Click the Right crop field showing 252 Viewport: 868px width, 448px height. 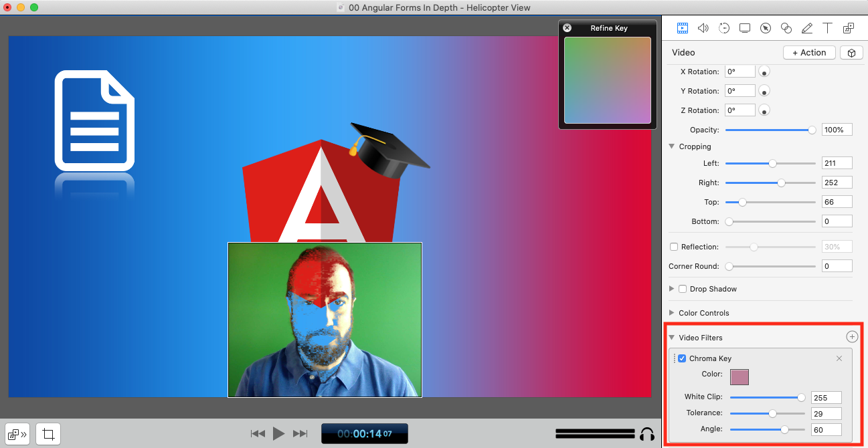[837, 183]
